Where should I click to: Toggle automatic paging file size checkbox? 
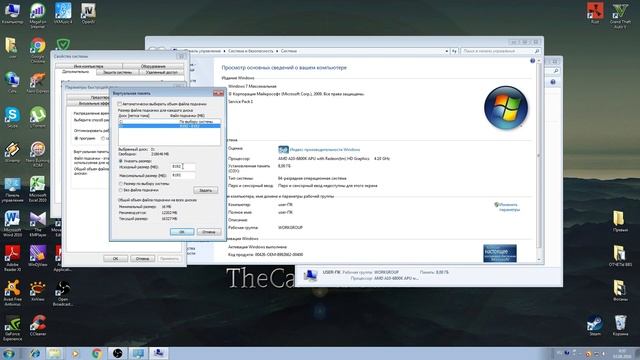click(x=120, y=104)
